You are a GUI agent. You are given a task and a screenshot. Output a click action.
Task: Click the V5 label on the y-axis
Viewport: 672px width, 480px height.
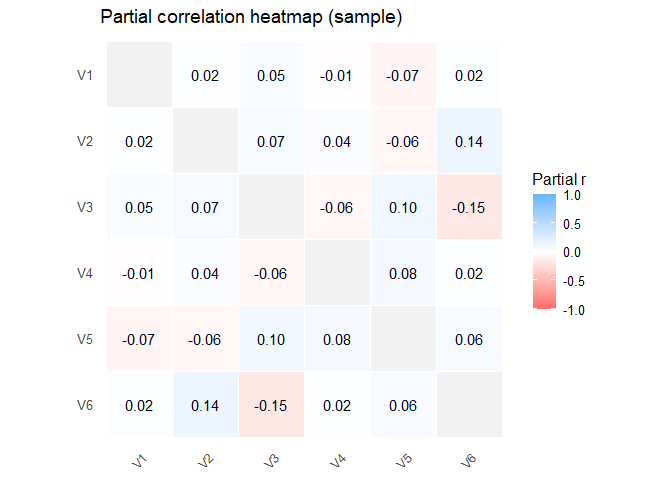[85, 339]
